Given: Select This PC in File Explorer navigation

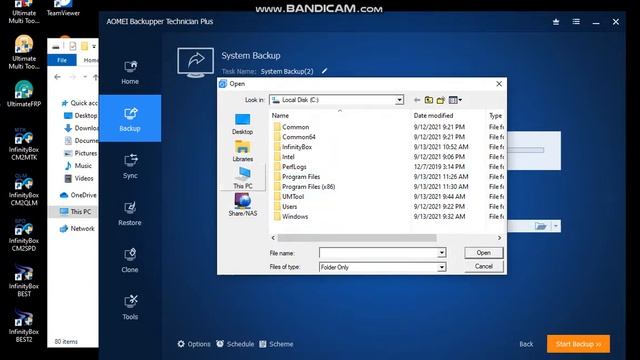Looking at the screenshot, I should tap(75, 211).
